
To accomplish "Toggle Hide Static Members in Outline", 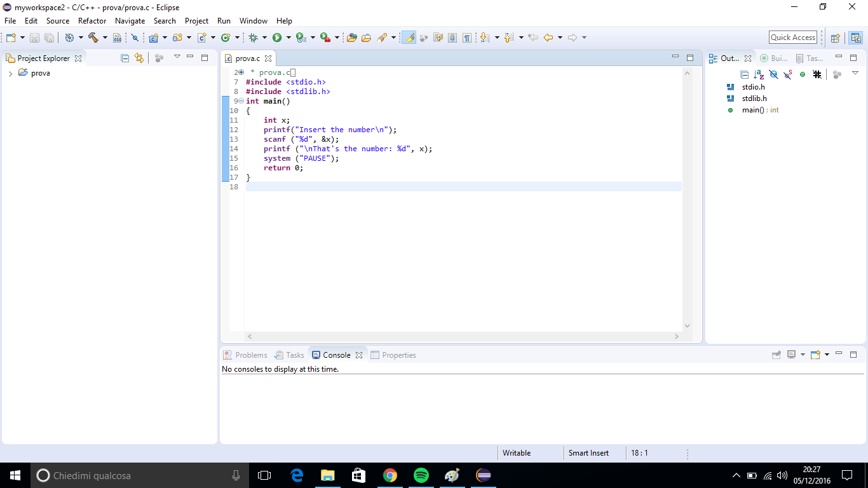I will [x=788, y=74].
